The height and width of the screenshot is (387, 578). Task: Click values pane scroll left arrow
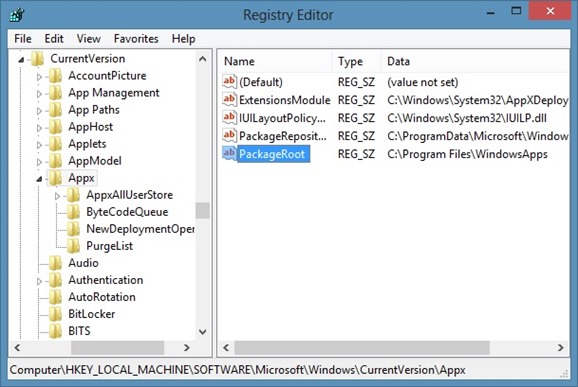pyautogui.click(x=226, y=348)
